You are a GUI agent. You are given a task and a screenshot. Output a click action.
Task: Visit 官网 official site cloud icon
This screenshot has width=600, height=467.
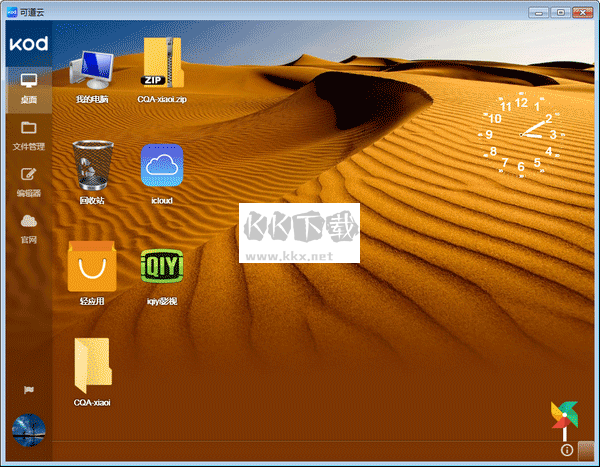(29, 229)
